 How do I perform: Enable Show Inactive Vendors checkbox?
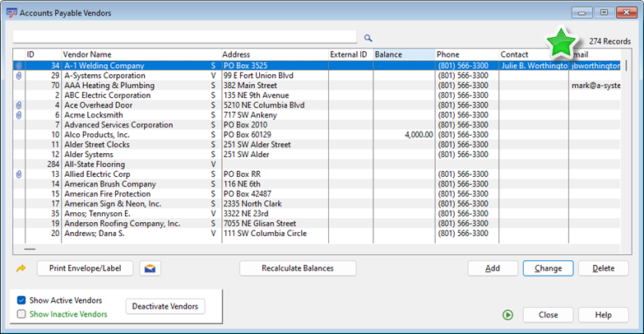pos(21,314)
